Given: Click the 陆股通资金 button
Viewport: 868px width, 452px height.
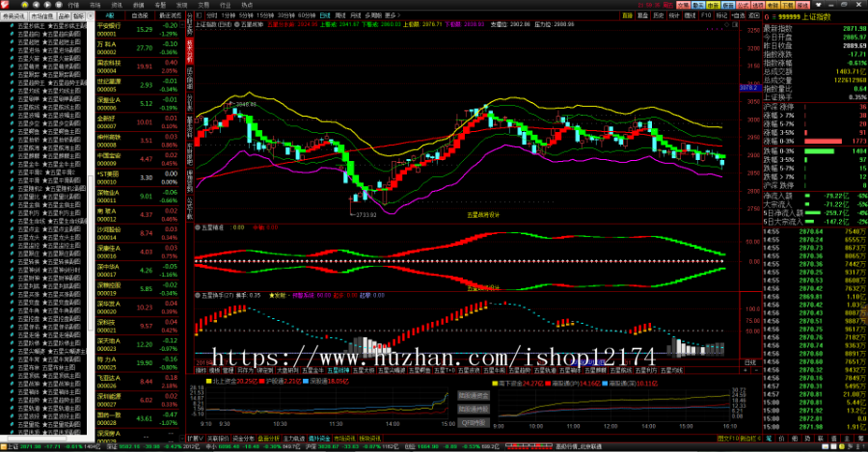Looking at the screenshot, I should click(x=474, y=395).
